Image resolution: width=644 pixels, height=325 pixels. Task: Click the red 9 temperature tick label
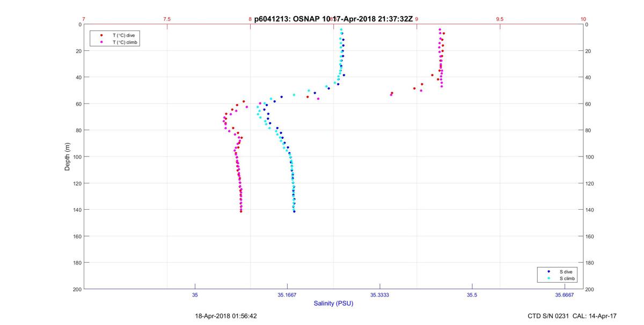point(416,19)
